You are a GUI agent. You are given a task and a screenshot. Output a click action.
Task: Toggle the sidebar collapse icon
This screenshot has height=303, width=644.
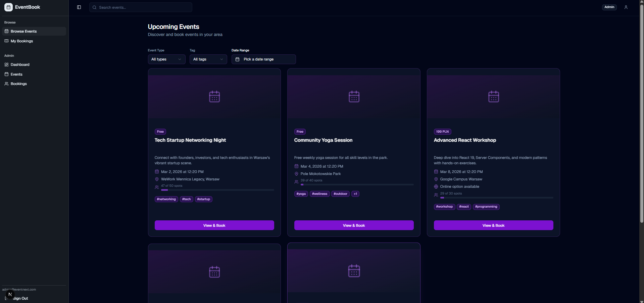coord(79,7)
